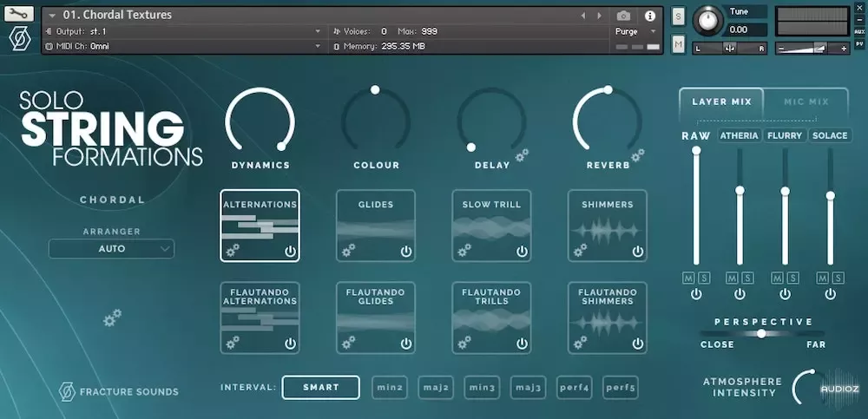Viewport: 868px width, 419px height.
Task: Open the Purge dropdown menu
Action: [636, 31]
